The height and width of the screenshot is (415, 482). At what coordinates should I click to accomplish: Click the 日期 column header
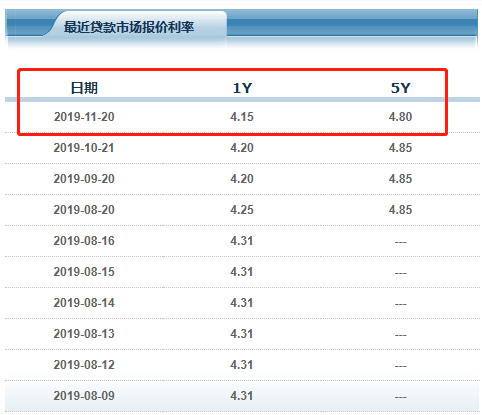(x=84, y=88)
